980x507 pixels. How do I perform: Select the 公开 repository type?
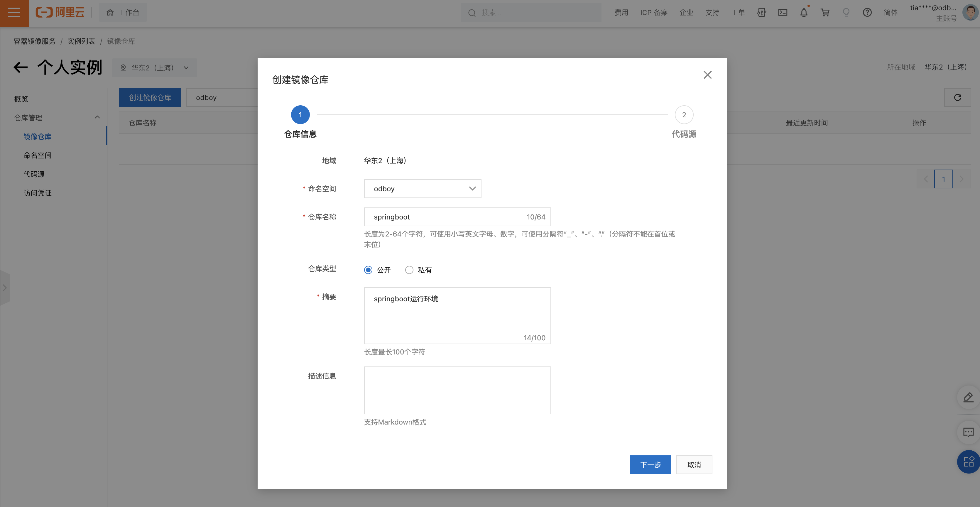(x=368, y=270)
